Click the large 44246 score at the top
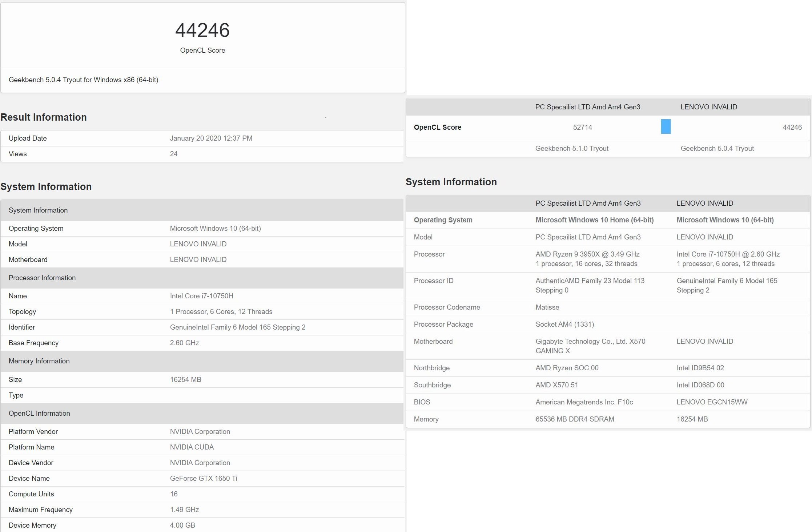 click(202, 30)
